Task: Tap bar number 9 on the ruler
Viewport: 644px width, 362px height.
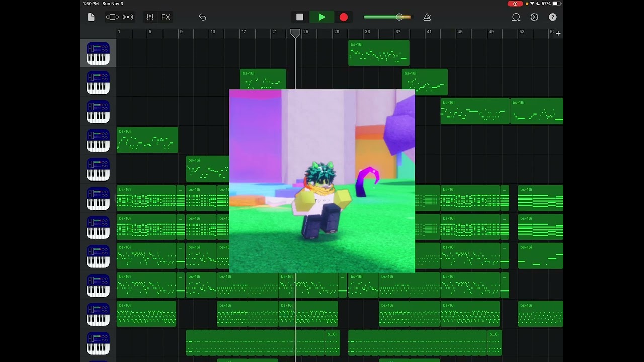Action: click(x=181, y=32)
